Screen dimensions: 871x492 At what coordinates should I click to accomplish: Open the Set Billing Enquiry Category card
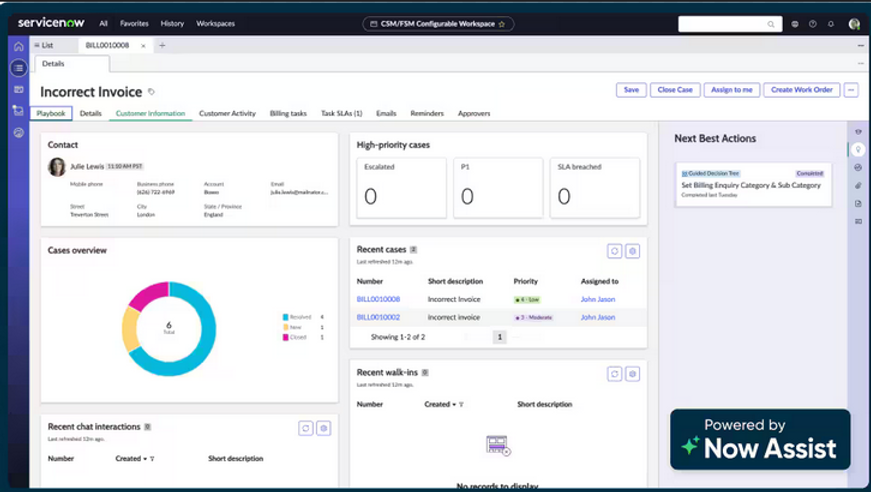753,185
